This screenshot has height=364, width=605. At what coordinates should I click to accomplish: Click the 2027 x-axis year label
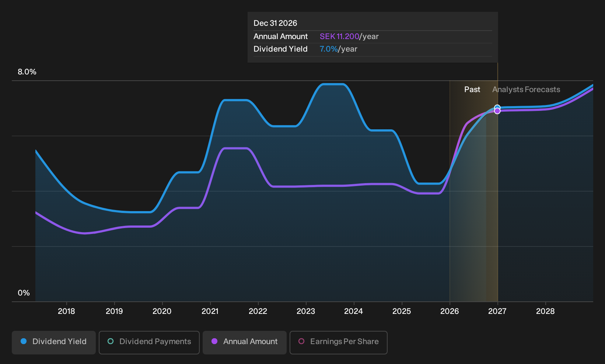[x=497, y=311]
